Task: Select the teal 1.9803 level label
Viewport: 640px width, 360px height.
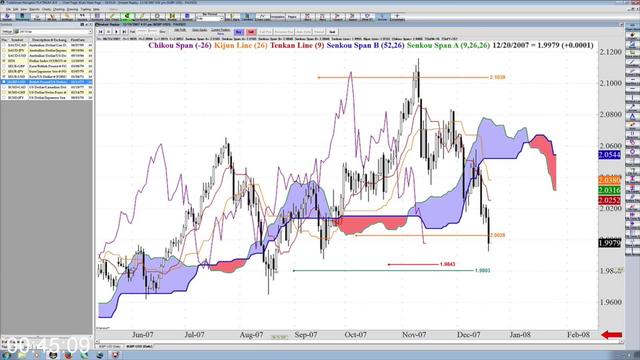Action: (x=482, y=271)
